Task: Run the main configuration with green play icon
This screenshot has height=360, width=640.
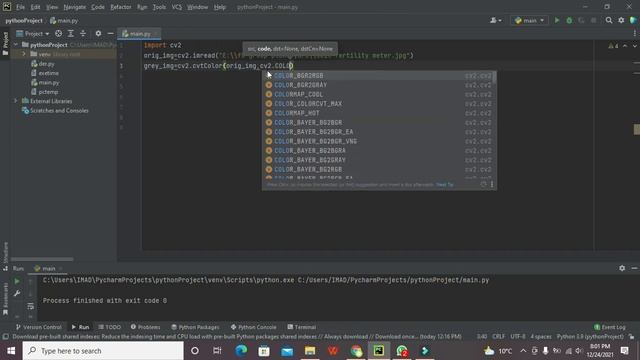Action: pos(557,20)
